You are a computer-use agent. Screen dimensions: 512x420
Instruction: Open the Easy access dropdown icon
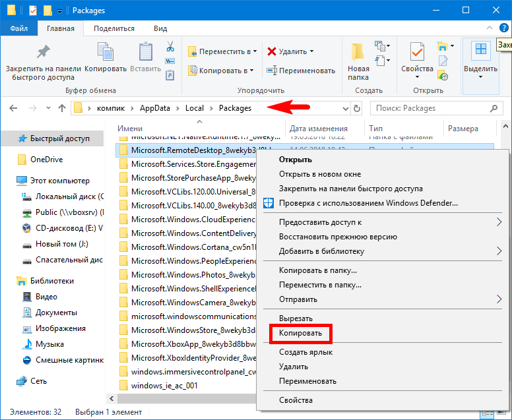(382, 61)
